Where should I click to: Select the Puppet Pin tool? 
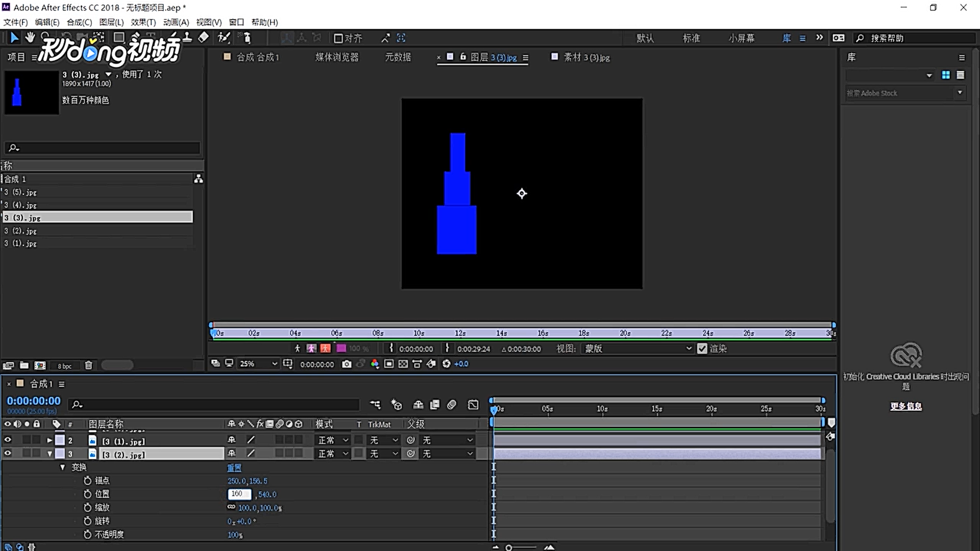pyautogui.click(x=247, y=38)
